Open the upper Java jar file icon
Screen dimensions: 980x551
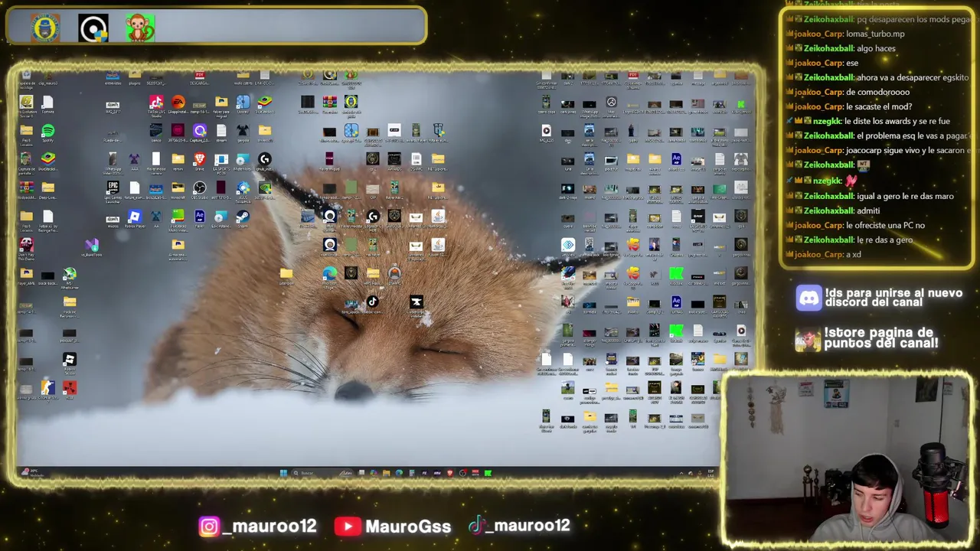pyautogui.click(x=438, y=217)
